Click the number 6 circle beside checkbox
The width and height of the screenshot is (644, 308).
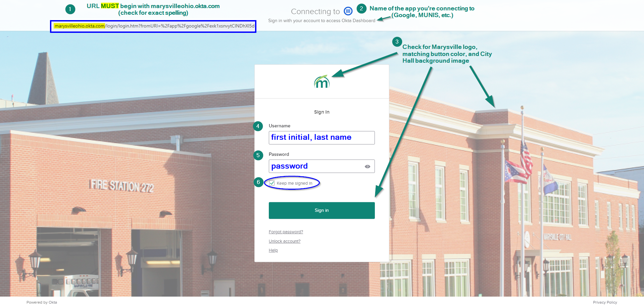click(x=258, y=182)
